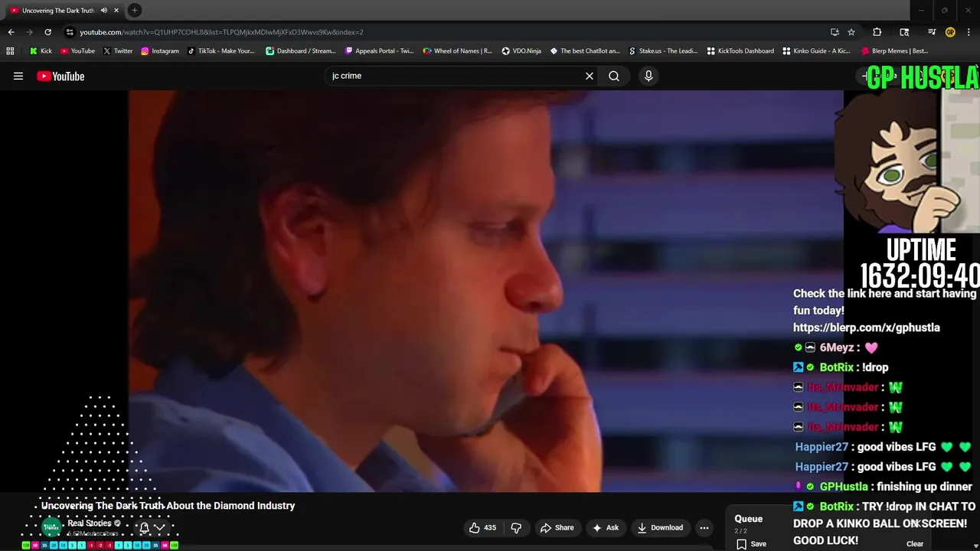The height and width of the screenshot is (551, 980).
Task: Open the YouTube guide hamburger menu
Action: click(x=18, y=76)
